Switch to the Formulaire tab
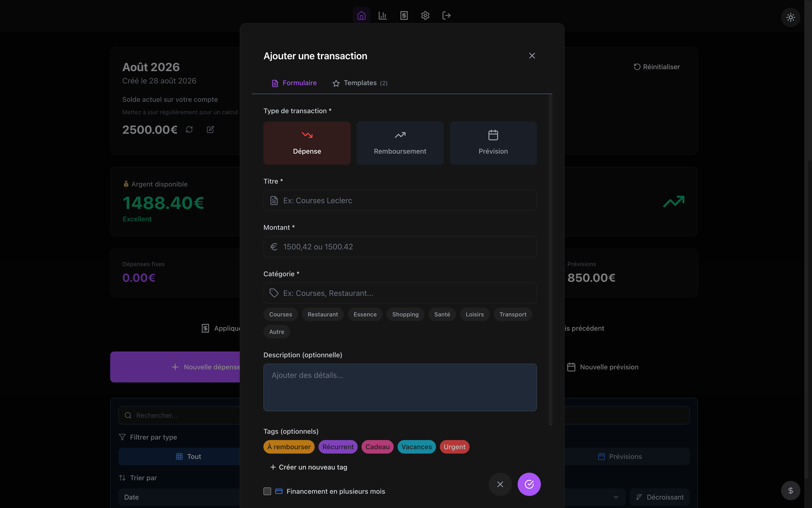812x508 pixels. pos(294,83)
